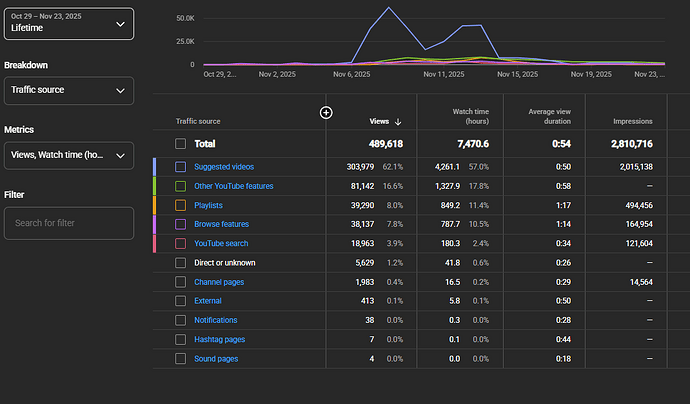
Task: Click the Suggested videos color swatch
Action: point(156,167)
